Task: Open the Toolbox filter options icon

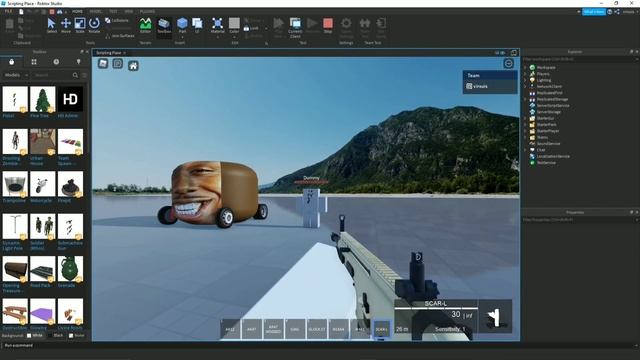Action: pos(84,75)
